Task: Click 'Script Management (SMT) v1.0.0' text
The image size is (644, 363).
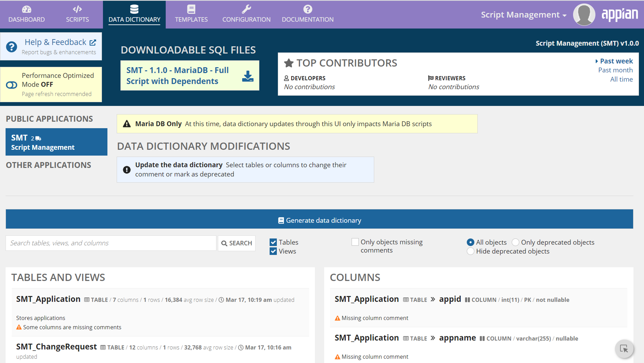Action: click(587, 43)
